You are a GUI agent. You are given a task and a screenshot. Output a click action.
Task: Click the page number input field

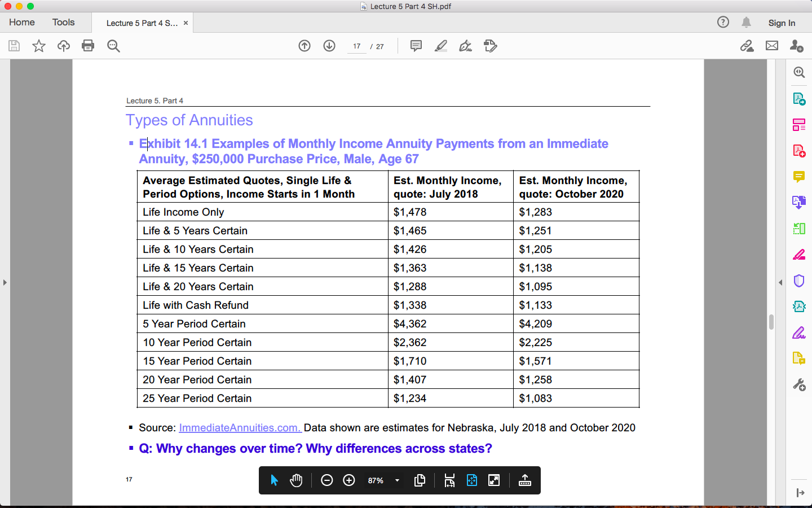tap(357, 46)
